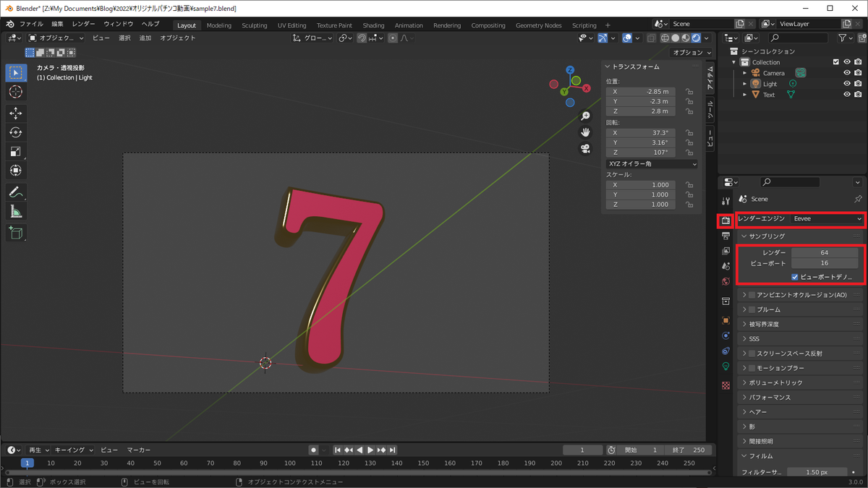Open the ファイル menu

31,24
